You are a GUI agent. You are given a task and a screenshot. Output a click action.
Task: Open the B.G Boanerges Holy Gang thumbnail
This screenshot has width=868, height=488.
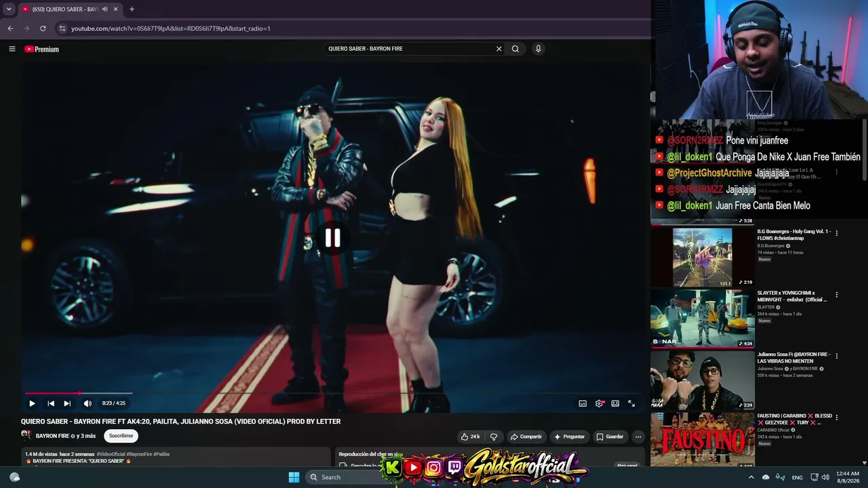point(703,257)
